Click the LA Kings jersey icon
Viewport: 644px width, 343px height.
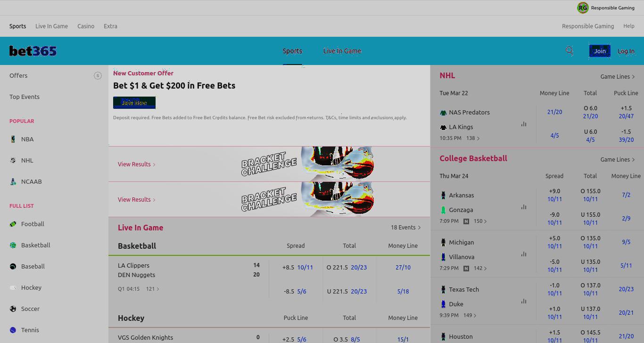[443, 127]
